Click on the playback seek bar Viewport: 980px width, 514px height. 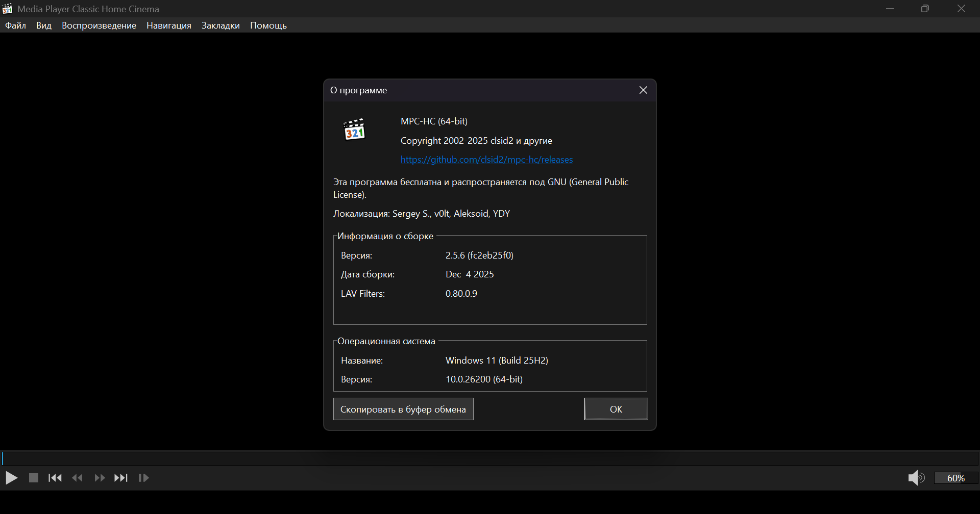[x=490, y=458]
